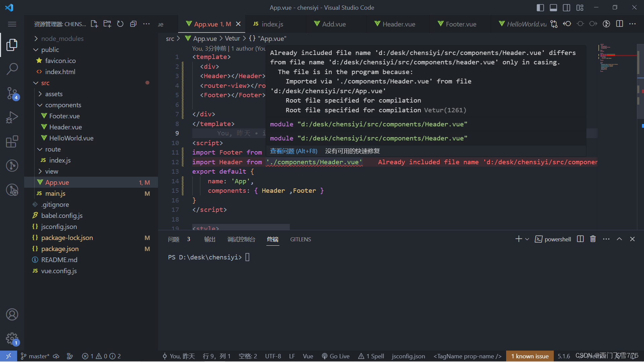Screen dimensions: 644x362
Task: Click the 查看问题 (Alt+F8) link in hover
Action: (x=293, y=151)
